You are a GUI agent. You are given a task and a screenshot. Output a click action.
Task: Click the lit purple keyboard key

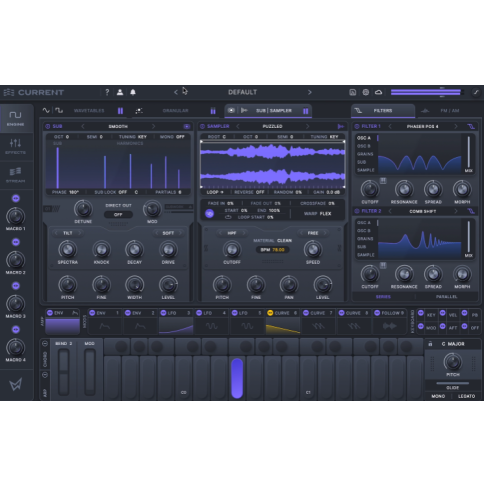pos(237,378)
